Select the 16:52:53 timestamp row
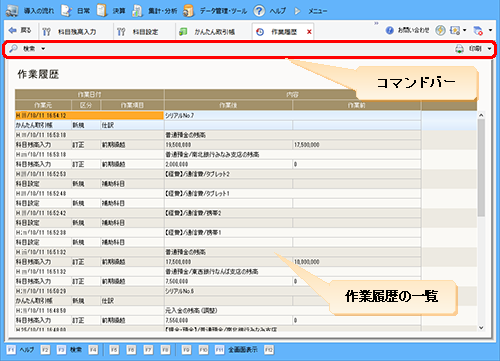500x361 pixels. [x=89, y=174]
